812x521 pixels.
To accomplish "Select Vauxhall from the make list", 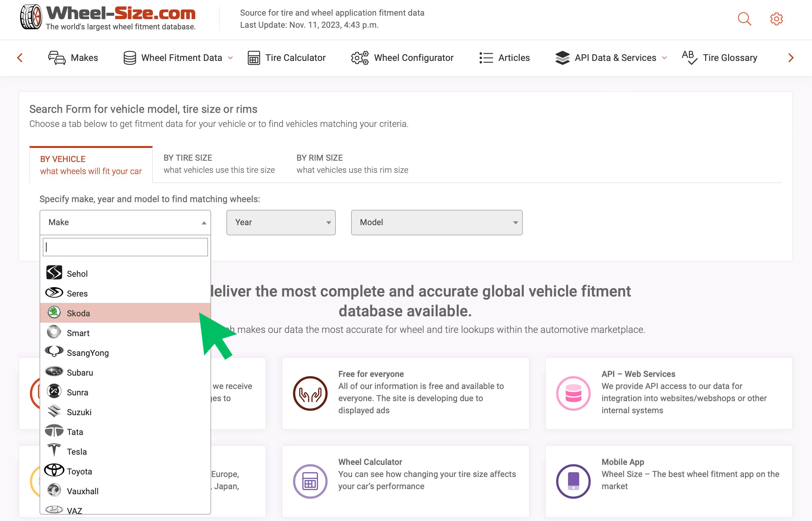I will coord(125,491).
